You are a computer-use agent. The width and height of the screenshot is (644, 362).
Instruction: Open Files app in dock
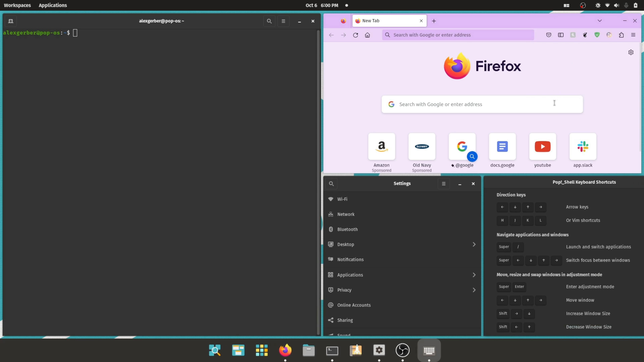(x=309, y=350)
